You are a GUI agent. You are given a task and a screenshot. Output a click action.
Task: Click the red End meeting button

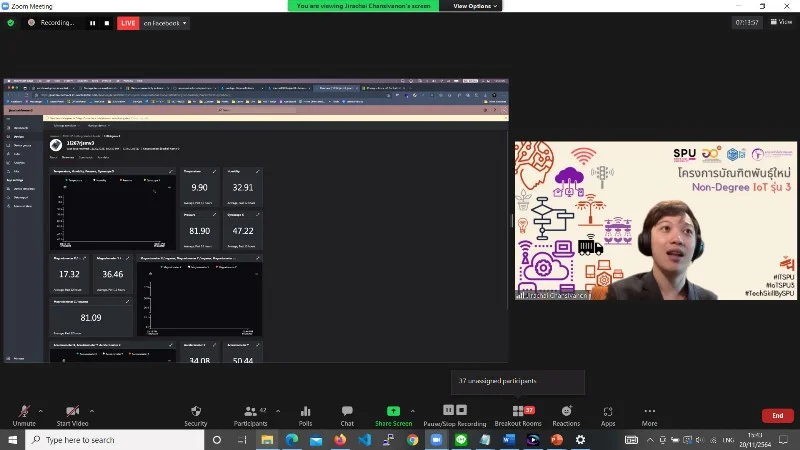click(777, 416)
